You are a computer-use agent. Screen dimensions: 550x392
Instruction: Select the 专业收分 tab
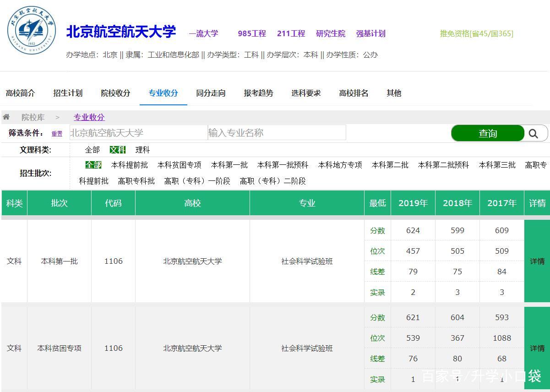(x=163, y=93)
